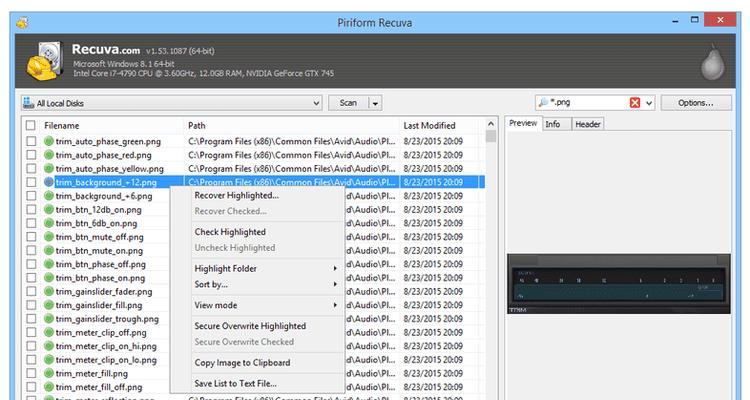
Task: Check the box for trim_auto_phase_red.png
Action: (x=31, y=155)
